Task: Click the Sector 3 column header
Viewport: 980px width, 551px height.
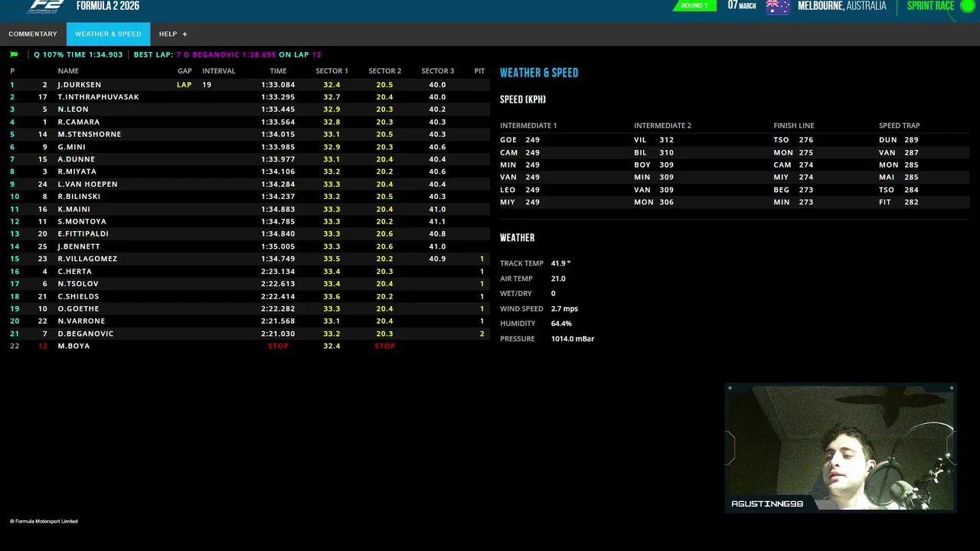Action: [437, 71]
